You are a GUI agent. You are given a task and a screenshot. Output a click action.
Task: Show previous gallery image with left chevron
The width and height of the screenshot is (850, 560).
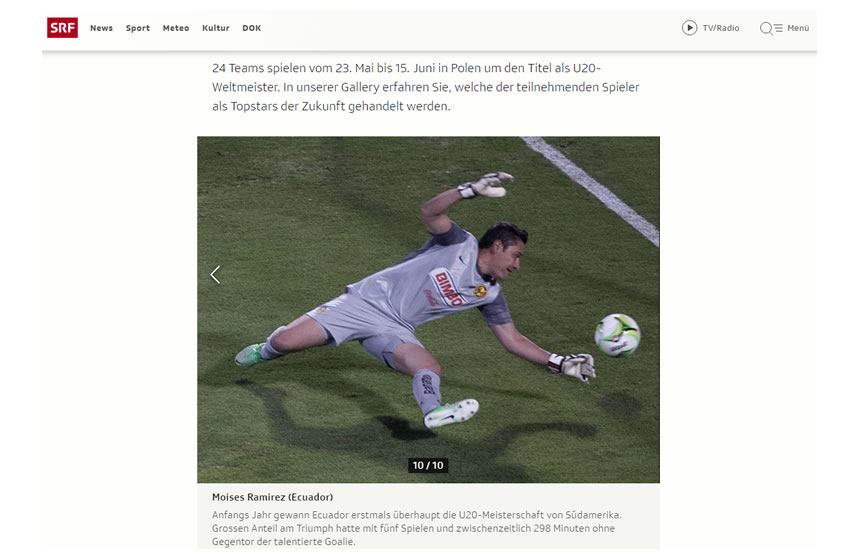[215, 275]
